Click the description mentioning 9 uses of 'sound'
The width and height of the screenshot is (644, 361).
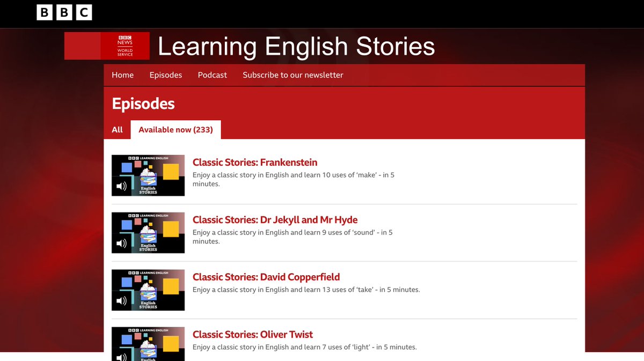pyautogui.click(x=292, y=237)
